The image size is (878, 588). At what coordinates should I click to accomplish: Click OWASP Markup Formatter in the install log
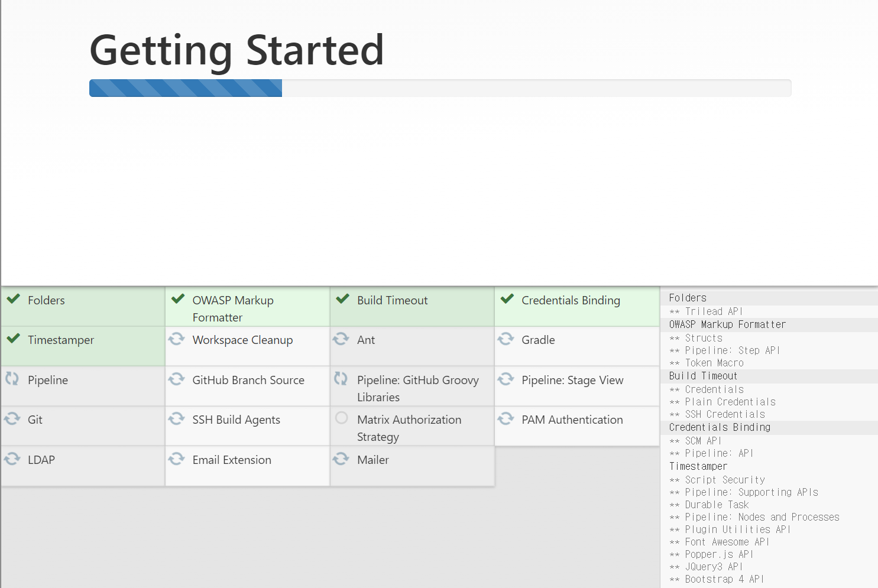pos(727,324)
